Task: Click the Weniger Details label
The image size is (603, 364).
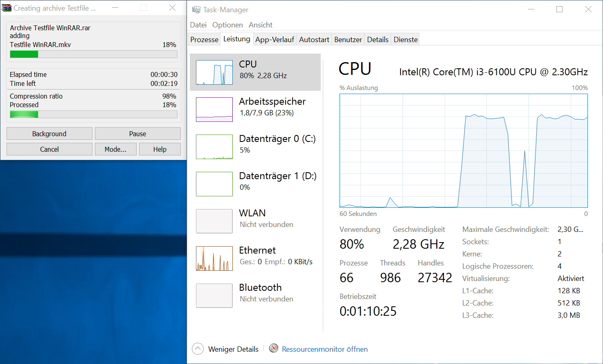Action: [233, 349]
